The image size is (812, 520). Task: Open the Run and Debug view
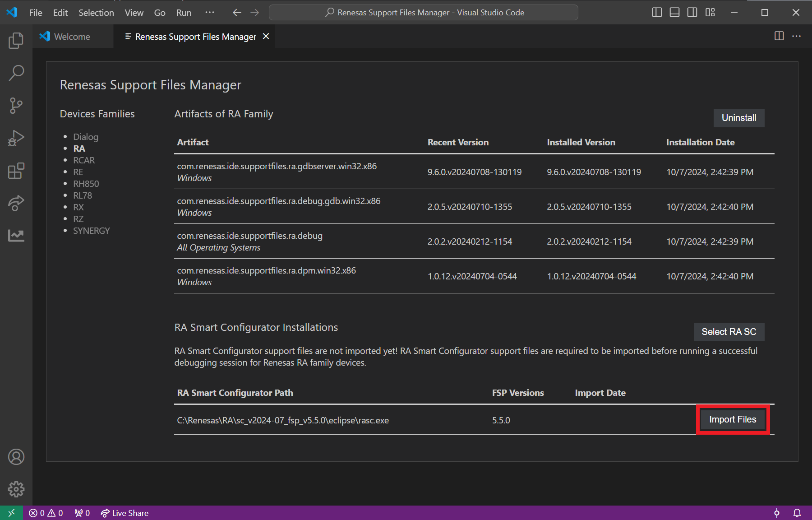click(x=16, y=138)
